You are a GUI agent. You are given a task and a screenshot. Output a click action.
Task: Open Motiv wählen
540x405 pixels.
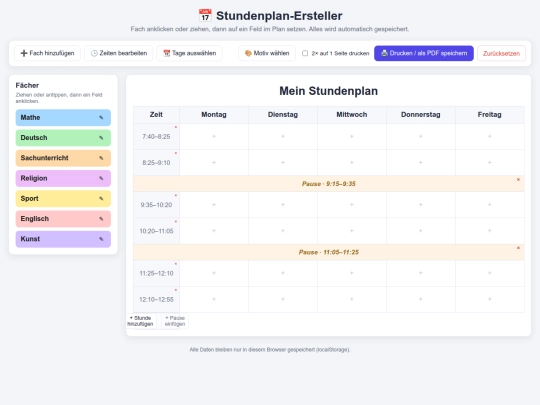(267, 53)
